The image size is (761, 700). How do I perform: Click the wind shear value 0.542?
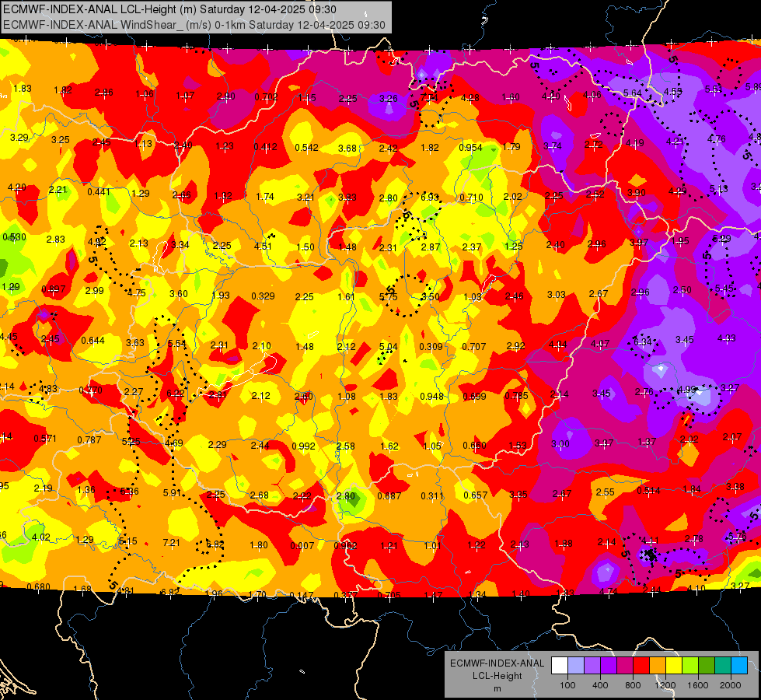(307, 147)
